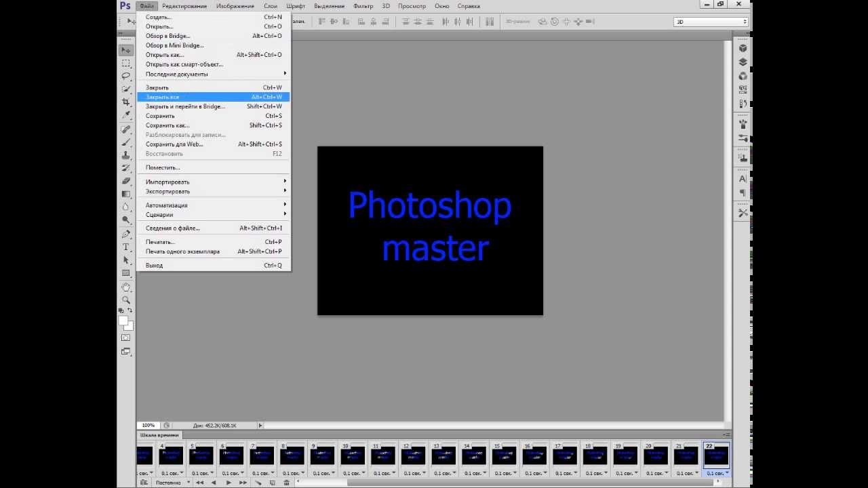Select the Dodge tool
868x488 pixels.
[x=126, y=220]
